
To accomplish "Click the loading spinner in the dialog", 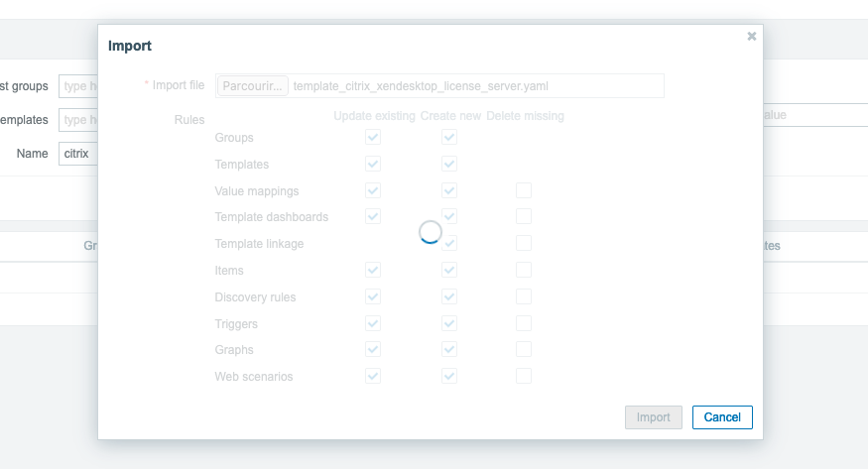I will click(x=431, y=231).
